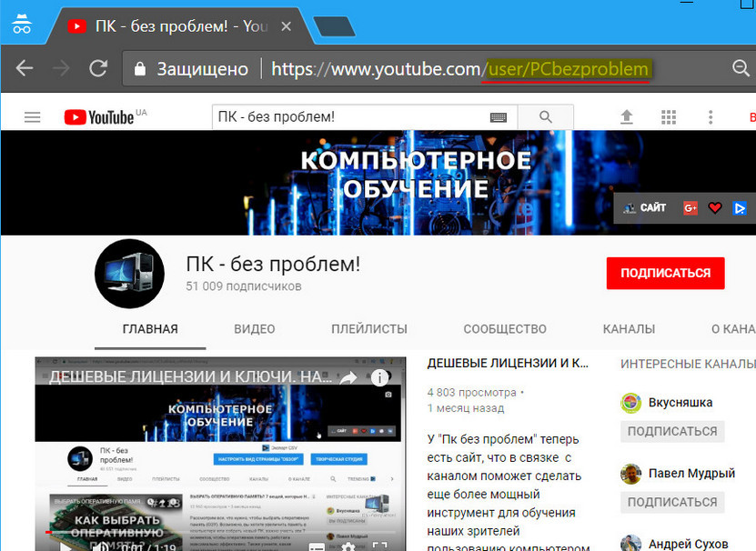Close the ПК - без проблем! browser tab
The width and height of the screenshot is (756, 551).
click(286, 26)
